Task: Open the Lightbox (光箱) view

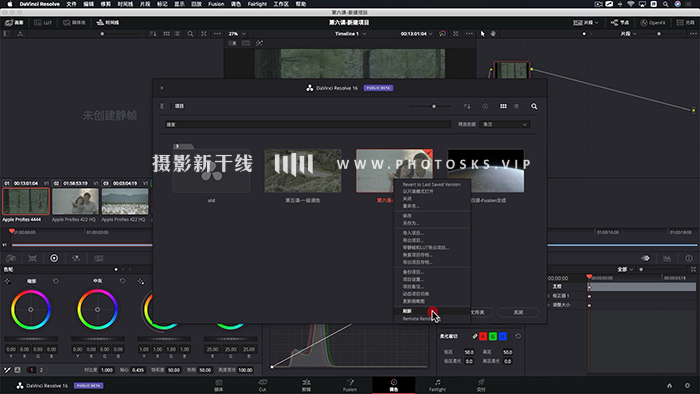Action: pos(686,22)
